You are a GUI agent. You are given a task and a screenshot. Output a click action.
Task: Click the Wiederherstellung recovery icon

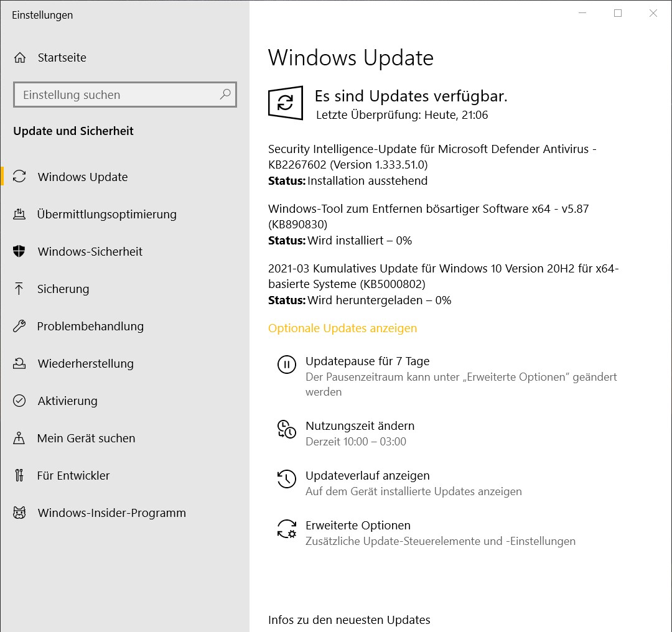(x=19, y=363)
